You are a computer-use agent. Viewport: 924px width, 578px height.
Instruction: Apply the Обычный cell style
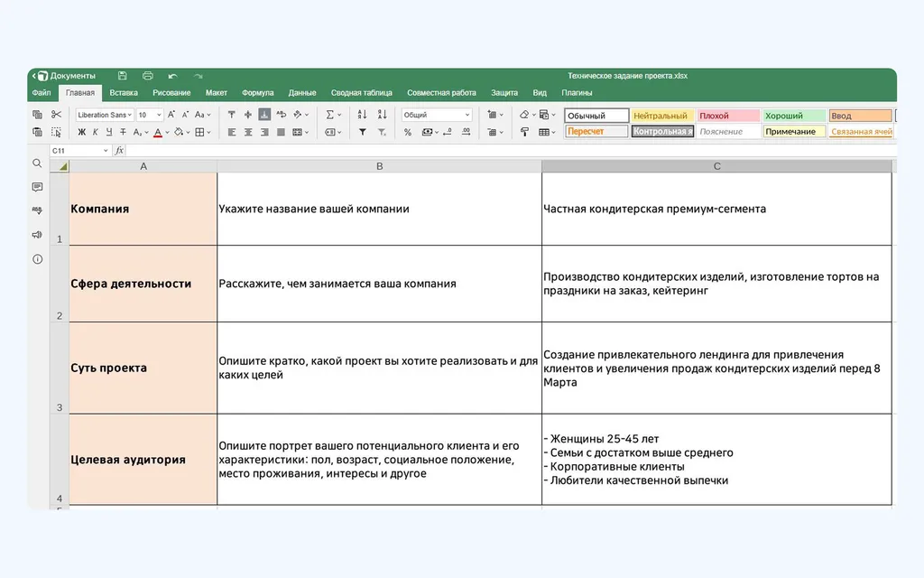596,116
